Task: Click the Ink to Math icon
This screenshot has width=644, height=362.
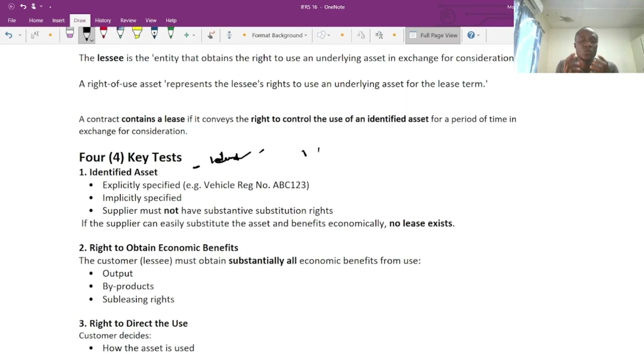Action: tap(379, 35)
